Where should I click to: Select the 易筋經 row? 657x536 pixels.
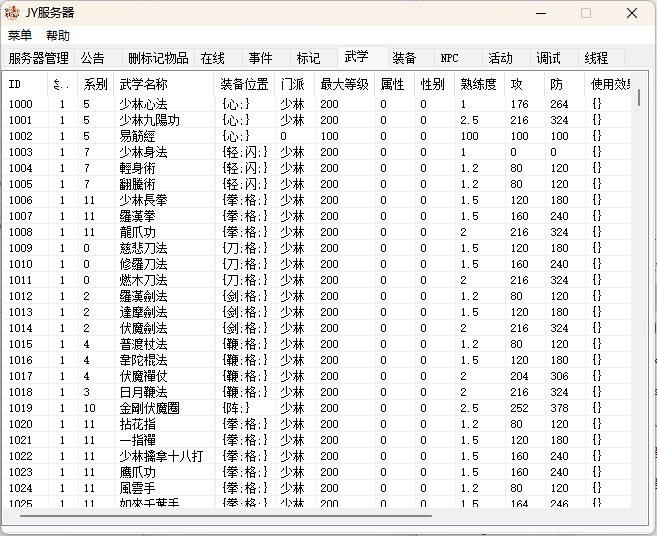coord(136,136)
